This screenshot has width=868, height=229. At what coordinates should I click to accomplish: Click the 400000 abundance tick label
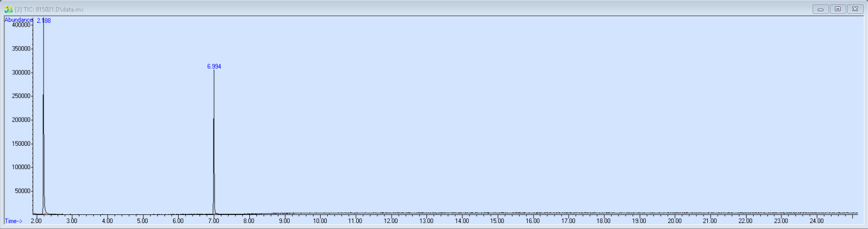[21, 25]
